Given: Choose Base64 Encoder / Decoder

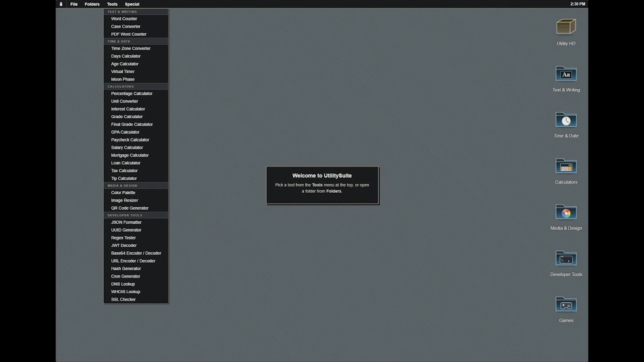Looking at the screenshot, I should [136, 253].
